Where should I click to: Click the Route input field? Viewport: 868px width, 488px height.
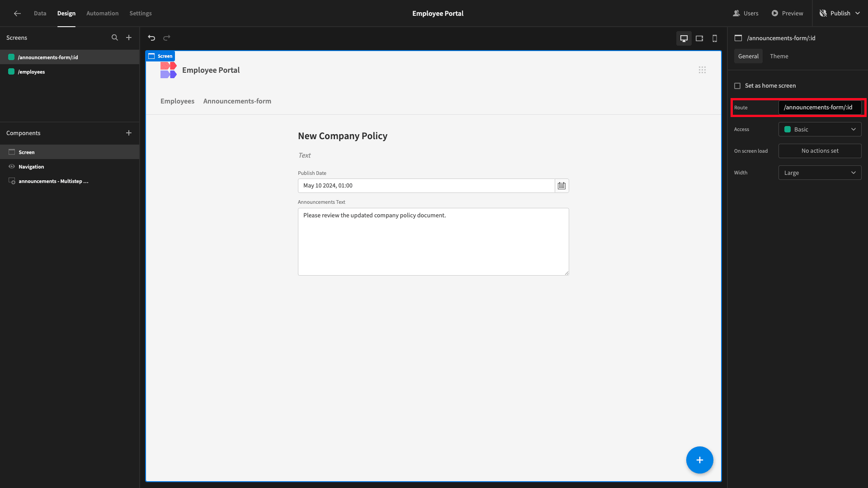point(820,108)
